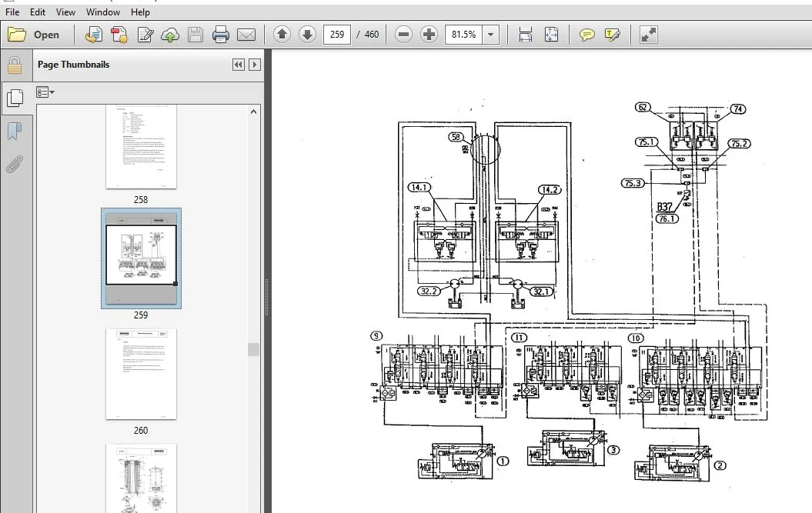Click the Page Thumbnails panel title

(74, 65)
